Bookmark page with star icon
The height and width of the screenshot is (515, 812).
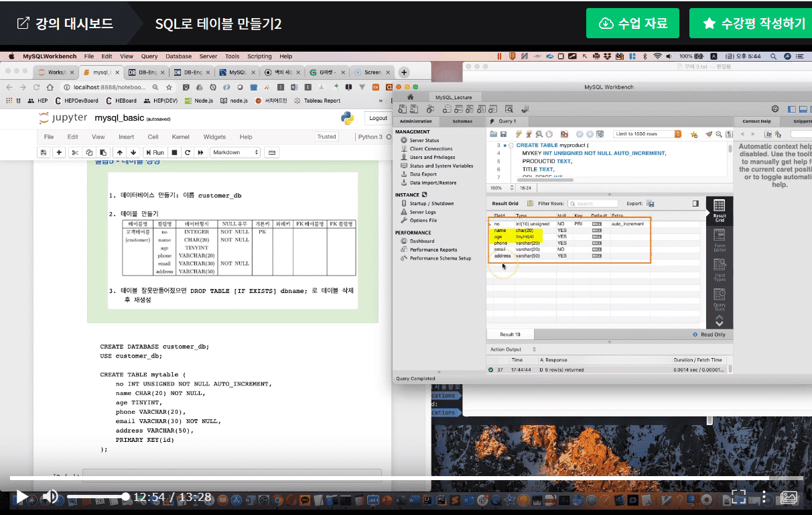point(167,87)
